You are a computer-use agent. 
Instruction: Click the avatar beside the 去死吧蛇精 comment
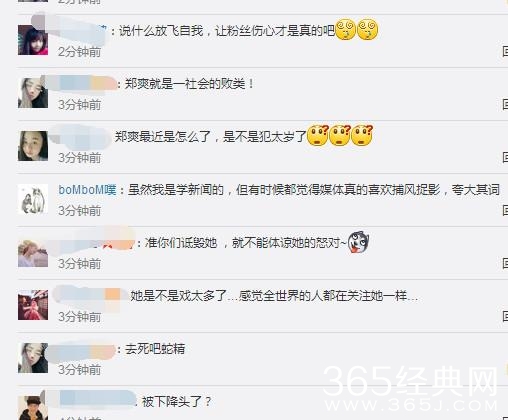tap(33, 358)
